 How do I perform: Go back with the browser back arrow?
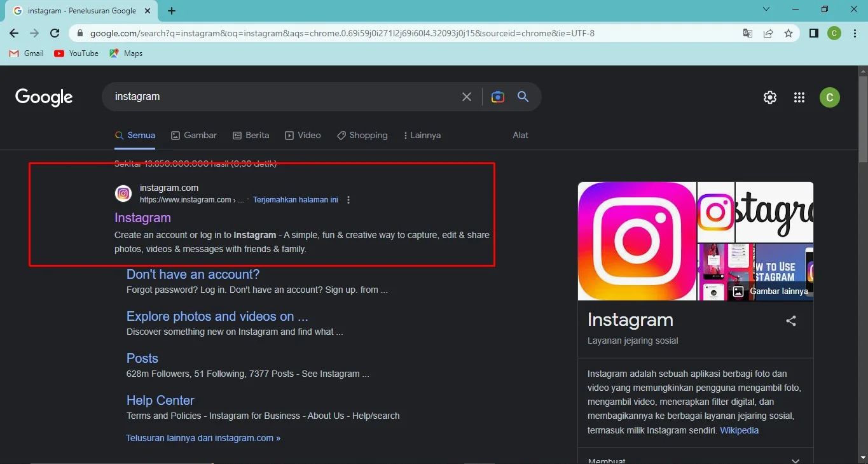pyautogui.click(x=14, y=33)
